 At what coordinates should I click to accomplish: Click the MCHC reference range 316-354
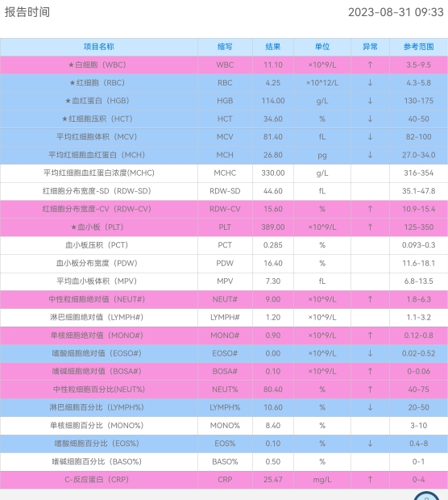coord(419,173)
